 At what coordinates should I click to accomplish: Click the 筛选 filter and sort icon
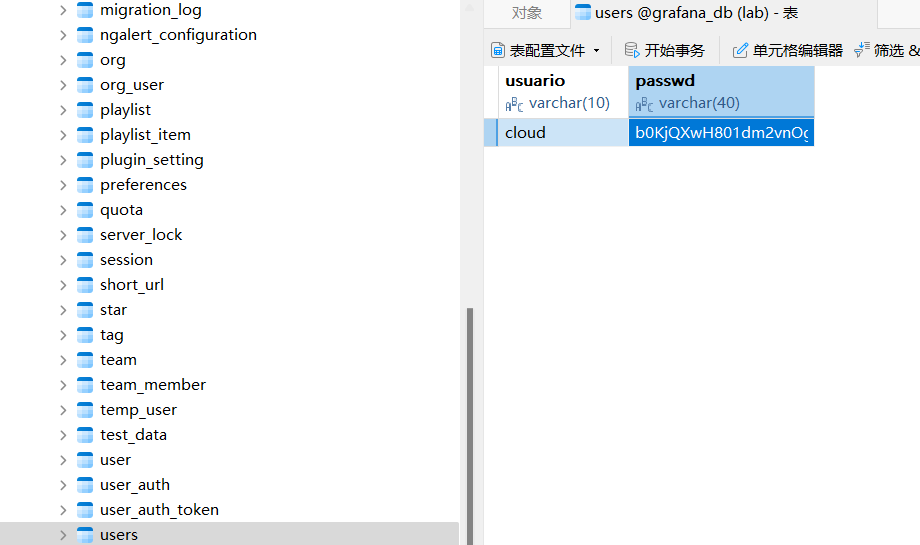tap(862, 50)
